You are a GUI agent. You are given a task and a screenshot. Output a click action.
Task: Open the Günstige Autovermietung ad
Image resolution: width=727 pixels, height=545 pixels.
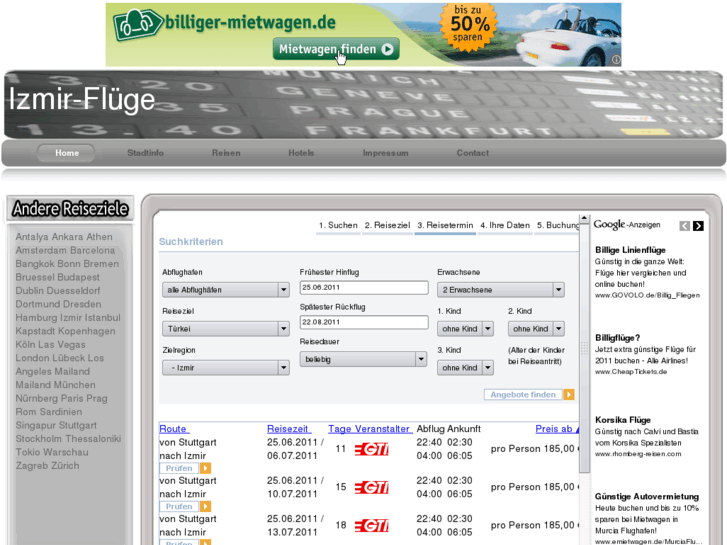tap(646, 496)
